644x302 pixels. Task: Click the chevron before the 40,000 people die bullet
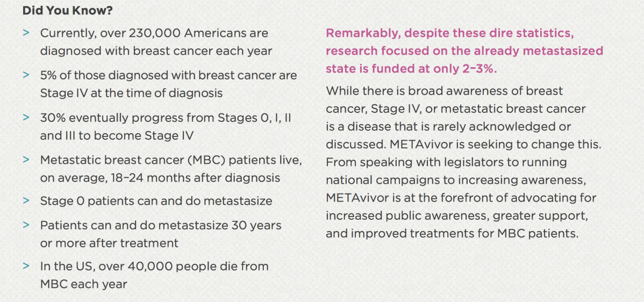coord(26,267)
